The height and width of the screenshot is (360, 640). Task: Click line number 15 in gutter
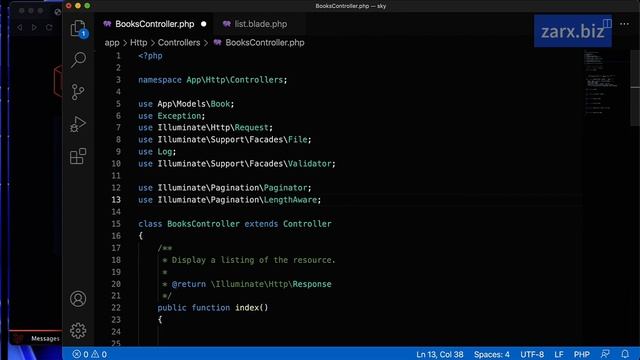tap(116, 224)
